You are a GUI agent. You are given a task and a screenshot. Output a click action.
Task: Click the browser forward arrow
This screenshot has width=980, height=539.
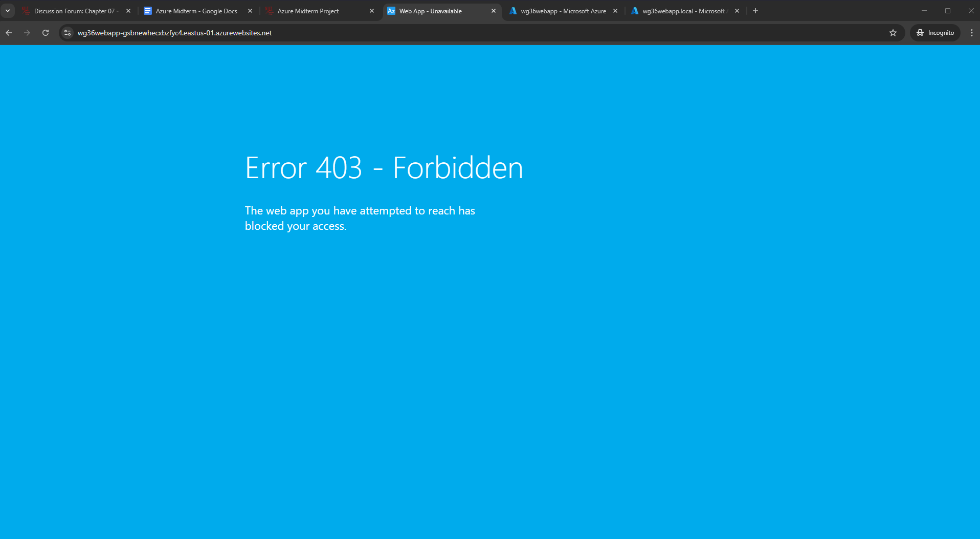(x=27, y=33)
